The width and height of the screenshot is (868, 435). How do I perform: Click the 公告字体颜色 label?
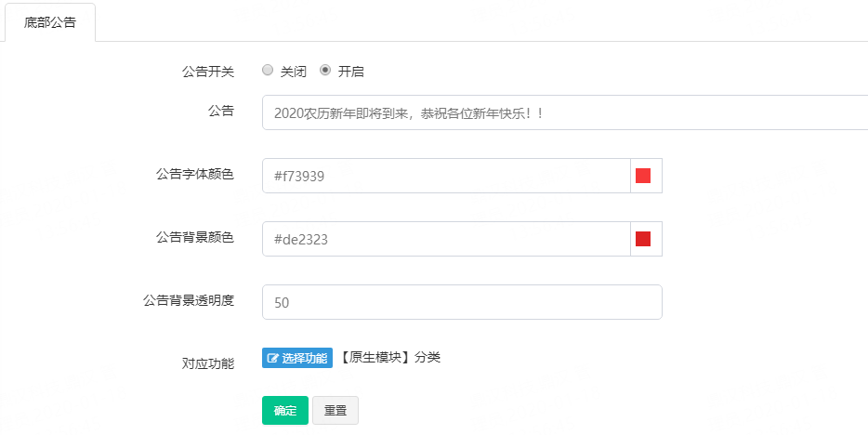point(195,175)
